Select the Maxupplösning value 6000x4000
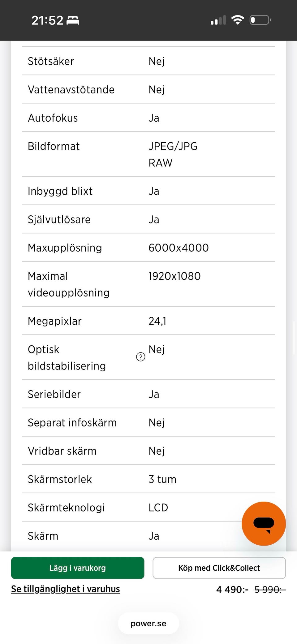This screenshot has height=644, width=297. 179,248
